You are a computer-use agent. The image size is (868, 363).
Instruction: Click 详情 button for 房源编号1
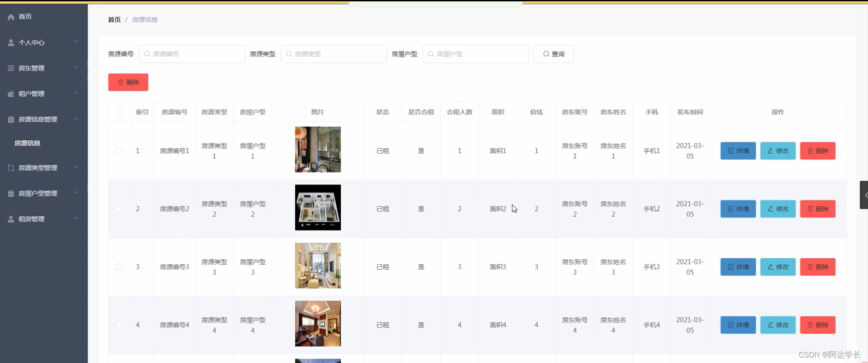pyautogui.click(x=738, y=151)
